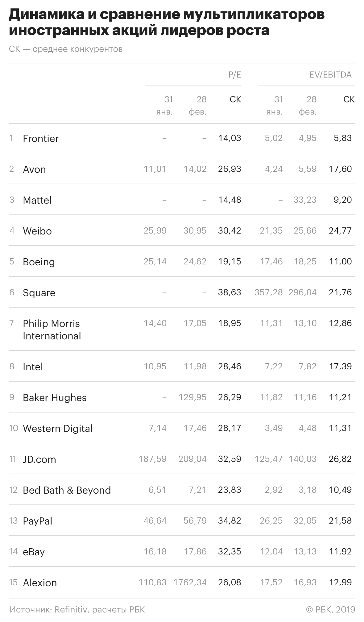The width and height of the screenshot is (364, 622).
Task: Click the P/E column group header
Action: point(234,75)
